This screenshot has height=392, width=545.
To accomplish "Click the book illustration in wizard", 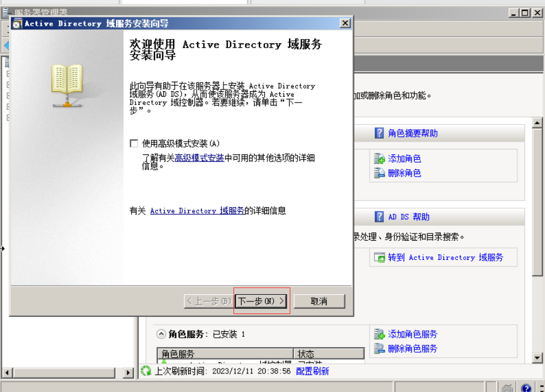I will (67, 85).
